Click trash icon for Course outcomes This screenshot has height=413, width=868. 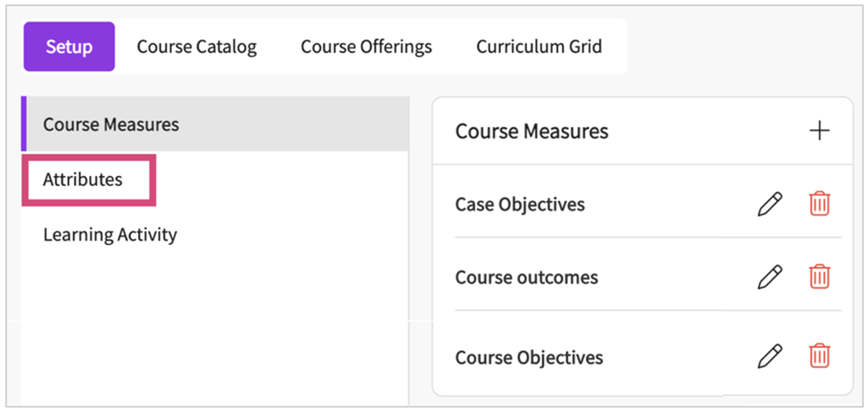(x=820, y=277)
